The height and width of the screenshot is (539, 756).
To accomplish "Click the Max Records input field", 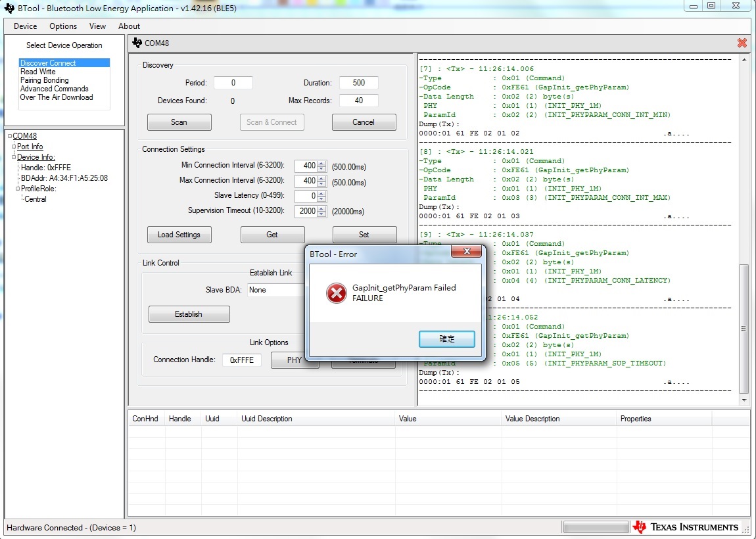I will [x=359, y=101].
